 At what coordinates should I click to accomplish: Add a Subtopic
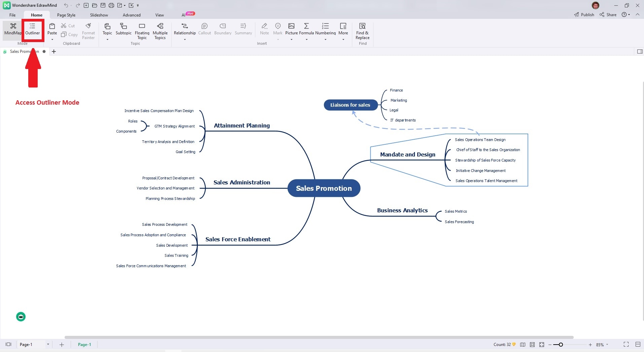[x=123, y=29]
